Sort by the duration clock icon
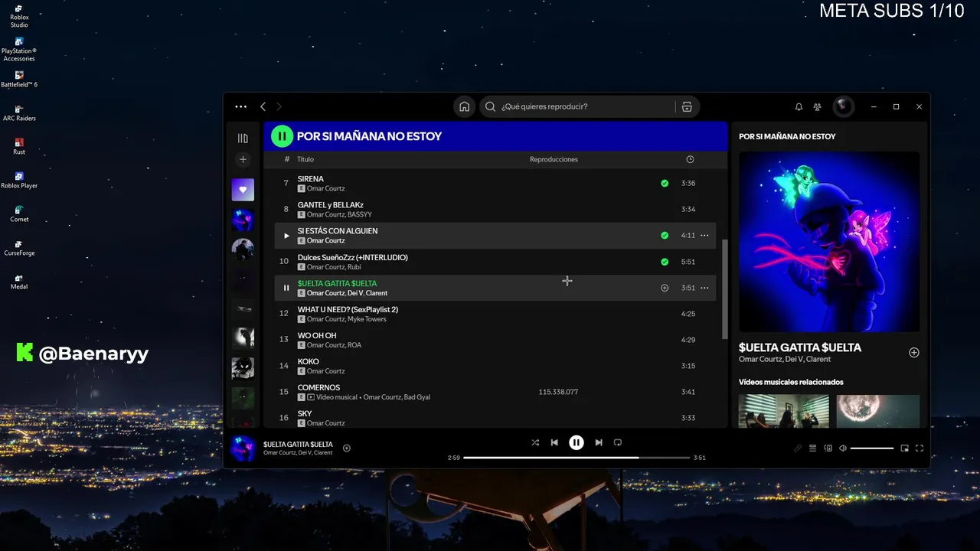Viewport: 980px width, 551px height. click(690, 159)
